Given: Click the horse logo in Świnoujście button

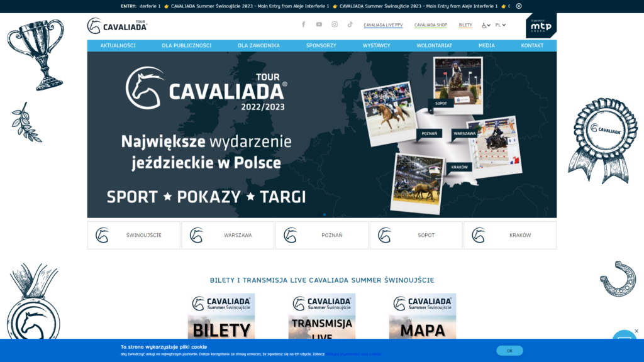Looking at the screenshot, I should click(103, 235).
